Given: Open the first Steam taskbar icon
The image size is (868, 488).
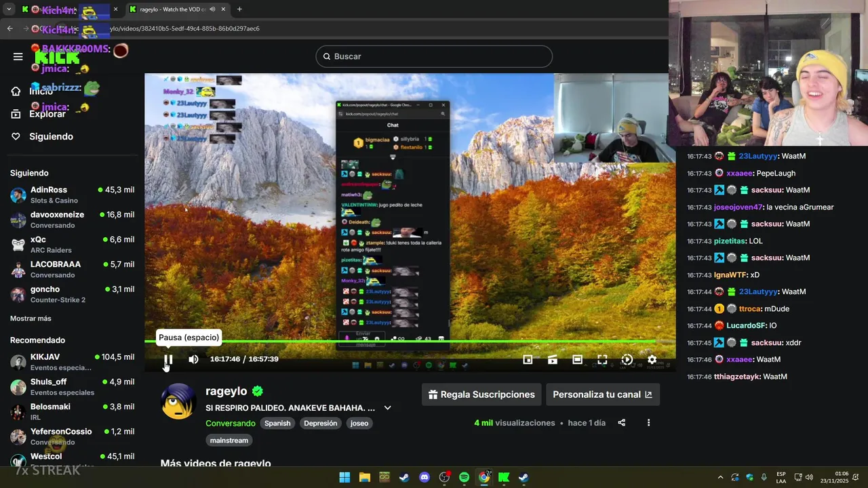Looking at the screenshot, I should [x=404, y=477].
